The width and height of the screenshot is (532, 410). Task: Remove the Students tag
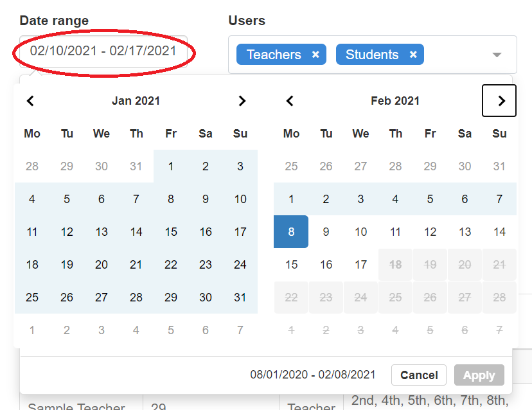413,55
